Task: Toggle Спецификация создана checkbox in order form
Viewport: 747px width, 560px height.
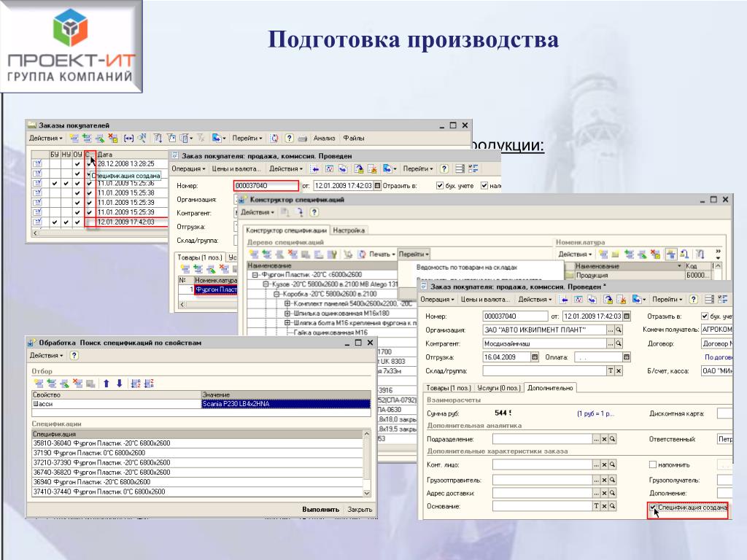Action: (653, 507)
